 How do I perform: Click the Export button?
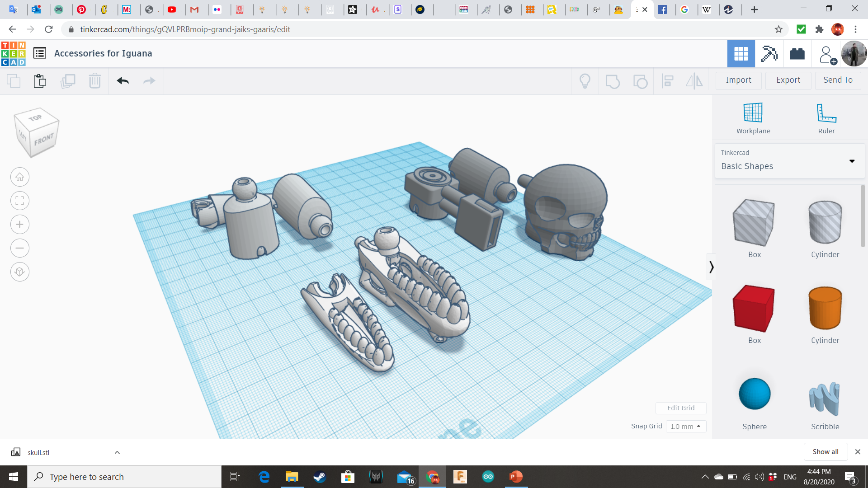click(x=788, y=80)
